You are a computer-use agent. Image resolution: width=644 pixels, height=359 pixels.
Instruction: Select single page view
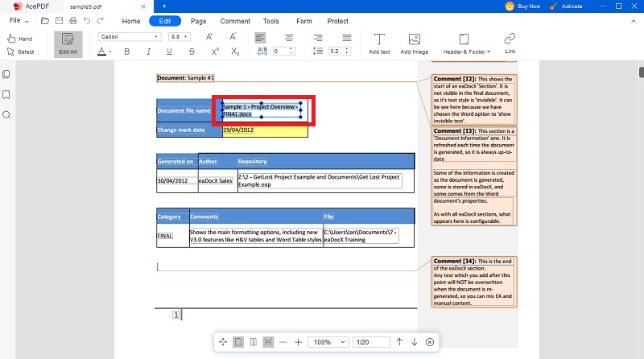click(x=238, y=342)
